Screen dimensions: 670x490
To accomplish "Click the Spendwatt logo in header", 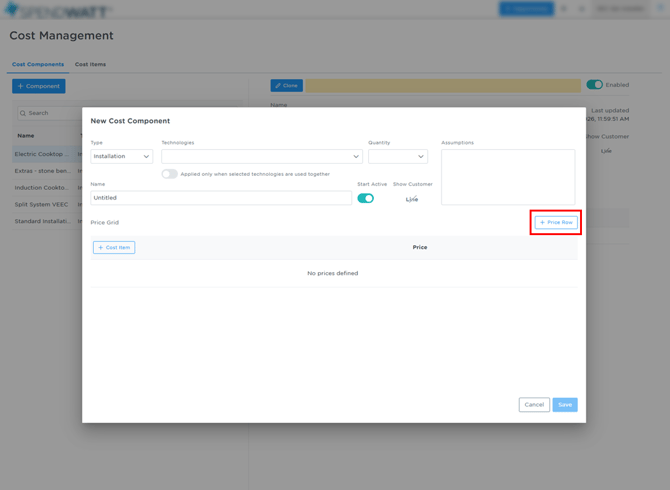I will [x=58, y=10].
